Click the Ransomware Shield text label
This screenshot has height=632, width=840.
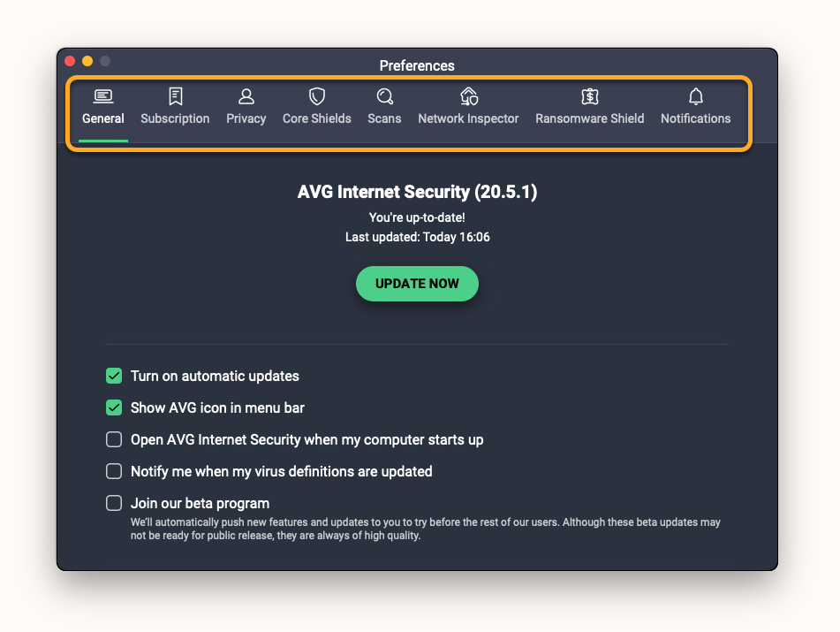tap(590, 118)
